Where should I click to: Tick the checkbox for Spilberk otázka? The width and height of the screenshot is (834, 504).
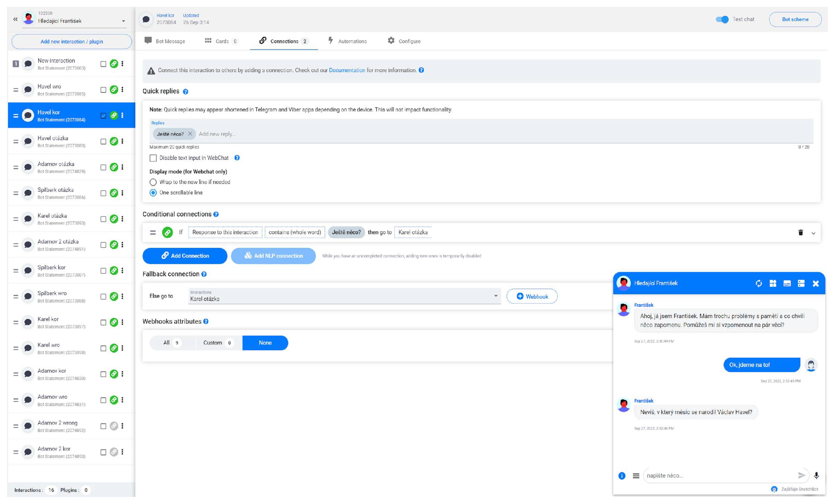pos(103,193)
